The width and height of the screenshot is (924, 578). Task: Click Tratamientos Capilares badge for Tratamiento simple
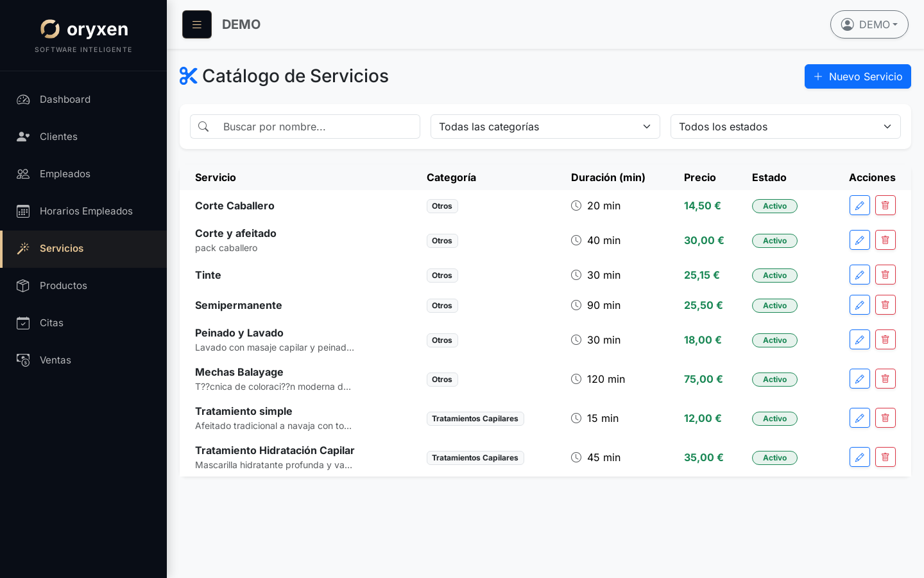475,419
